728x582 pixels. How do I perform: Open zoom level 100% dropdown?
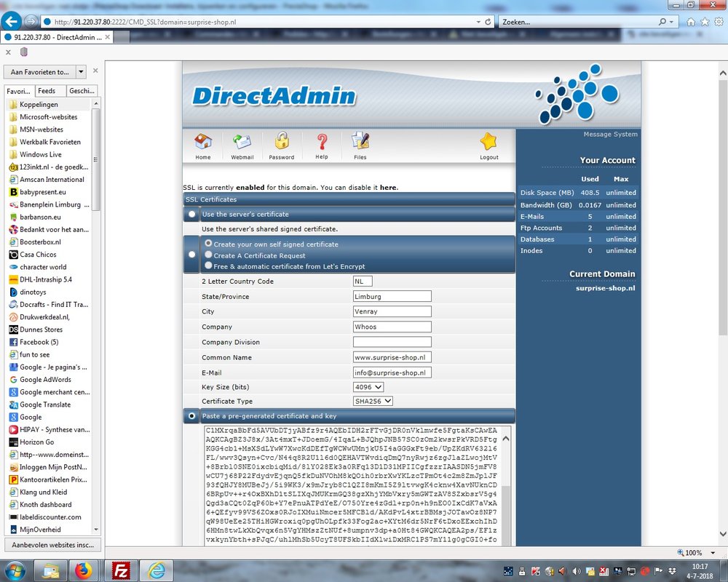[713, 553]
